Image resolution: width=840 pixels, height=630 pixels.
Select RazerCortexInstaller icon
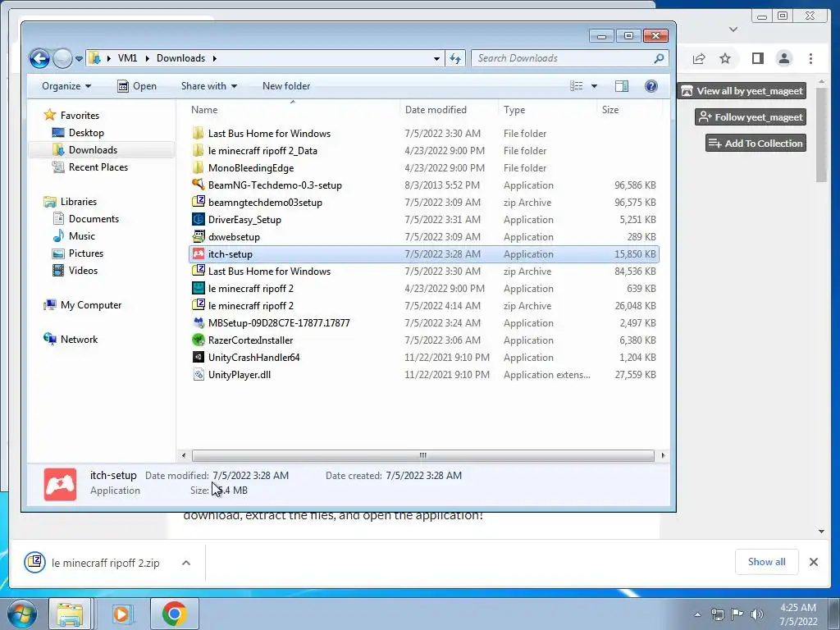199,340
